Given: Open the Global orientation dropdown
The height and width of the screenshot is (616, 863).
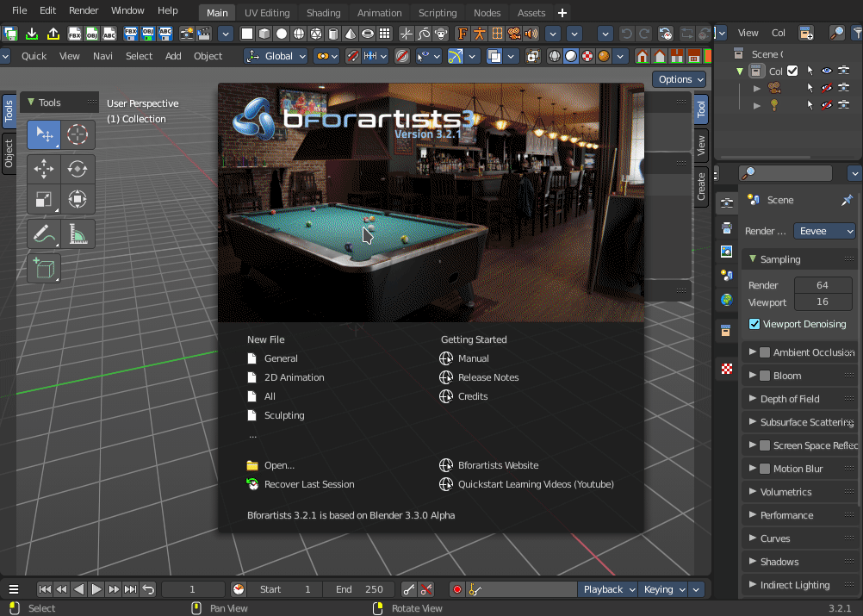Looking at the screenshot, I should [x=276, y=56].
